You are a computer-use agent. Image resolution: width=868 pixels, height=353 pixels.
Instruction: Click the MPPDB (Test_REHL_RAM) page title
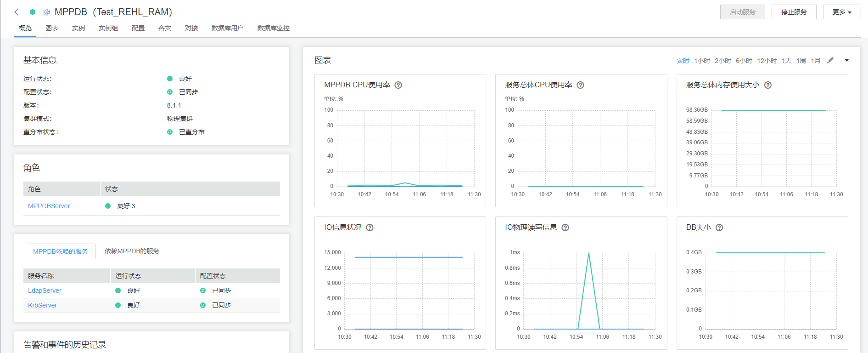tap(113, 12)
